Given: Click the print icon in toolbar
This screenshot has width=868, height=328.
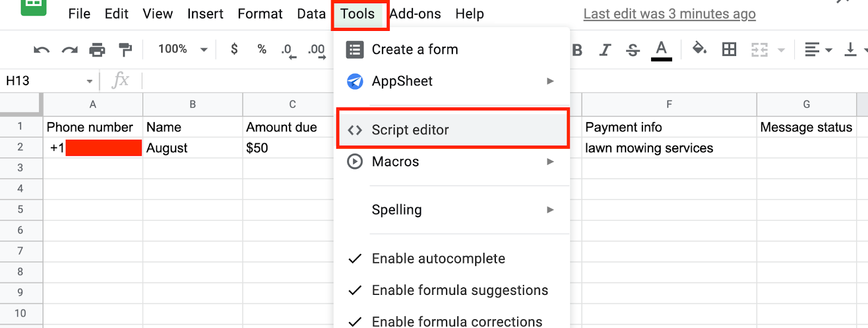Looking at the screenshot, I should pyautogui.click(x=97, y=50).
